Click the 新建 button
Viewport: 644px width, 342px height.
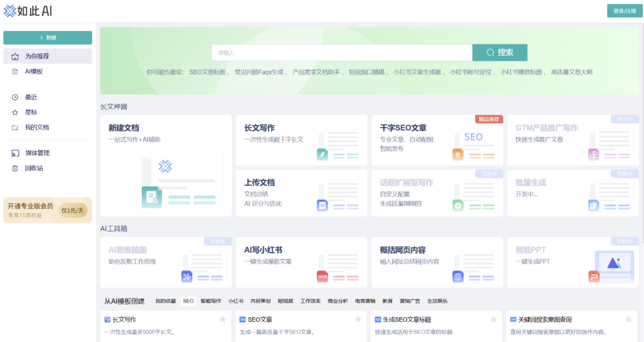click(48, 38)
